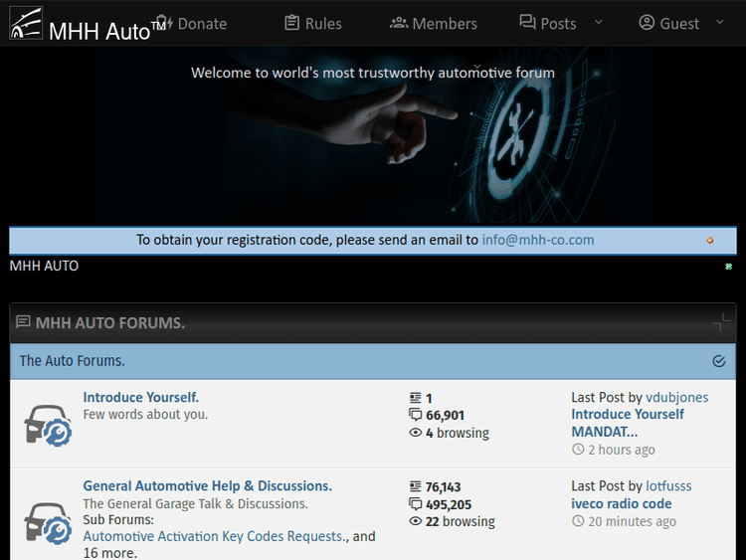Open General Automotive Help & Discussions forum
The width and height of the screenshot is (746, 560).
pos(207,485)
